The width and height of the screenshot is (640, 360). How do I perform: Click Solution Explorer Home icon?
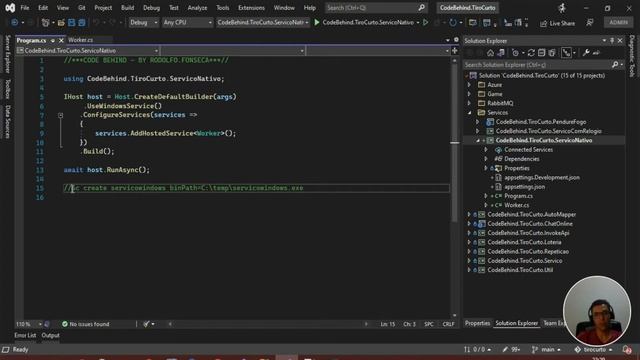pyautogui.click(x=490, y=53)
